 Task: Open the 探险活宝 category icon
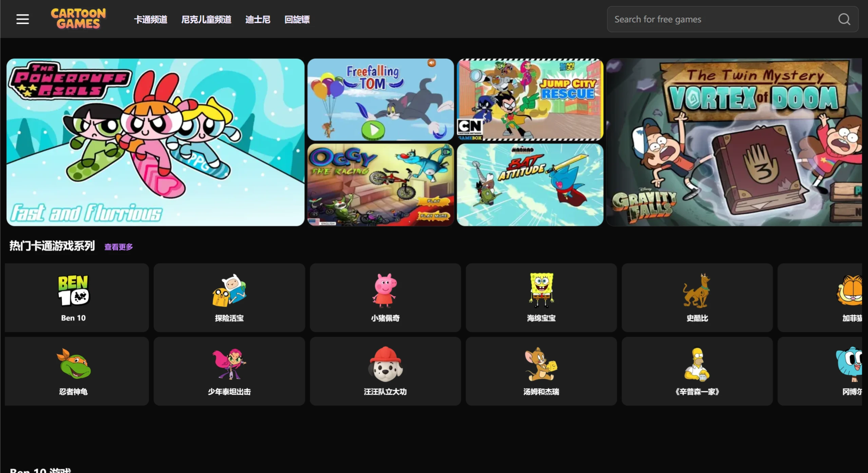pos(229,291)
